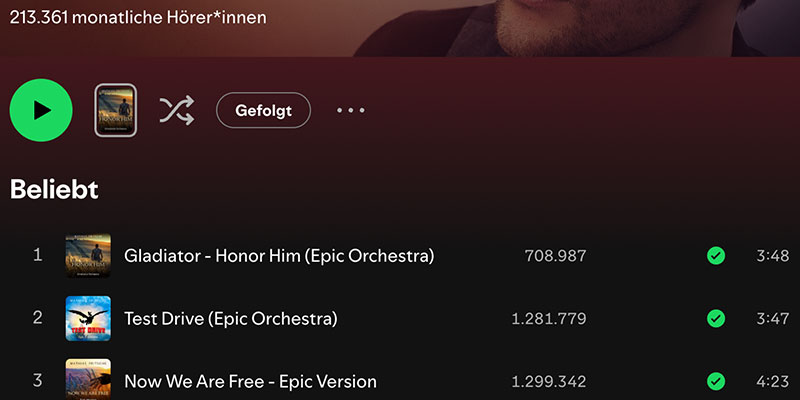800x400 pixels.
Task: Open Now We Are Free - Epic Version
Action: click(x=250, y=381)
